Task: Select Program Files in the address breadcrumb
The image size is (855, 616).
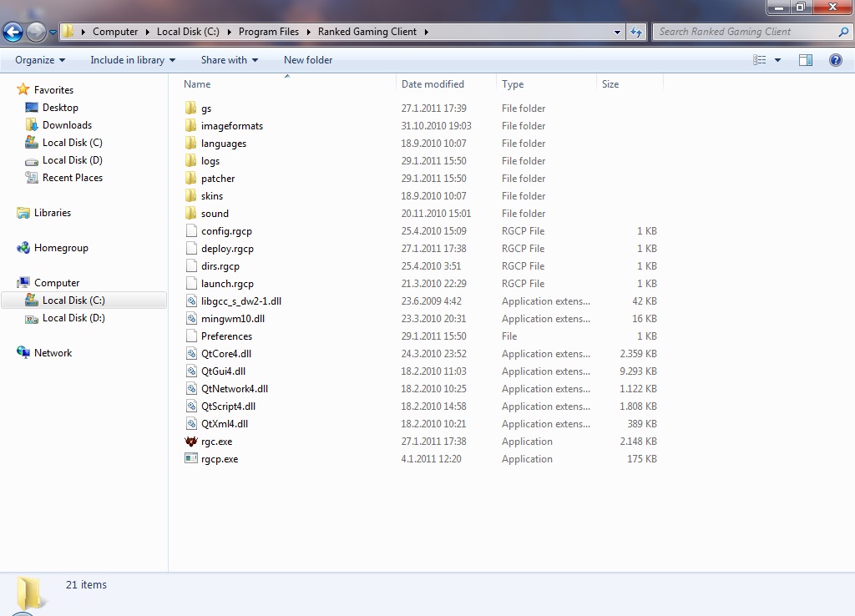Action: pos(269,32)
